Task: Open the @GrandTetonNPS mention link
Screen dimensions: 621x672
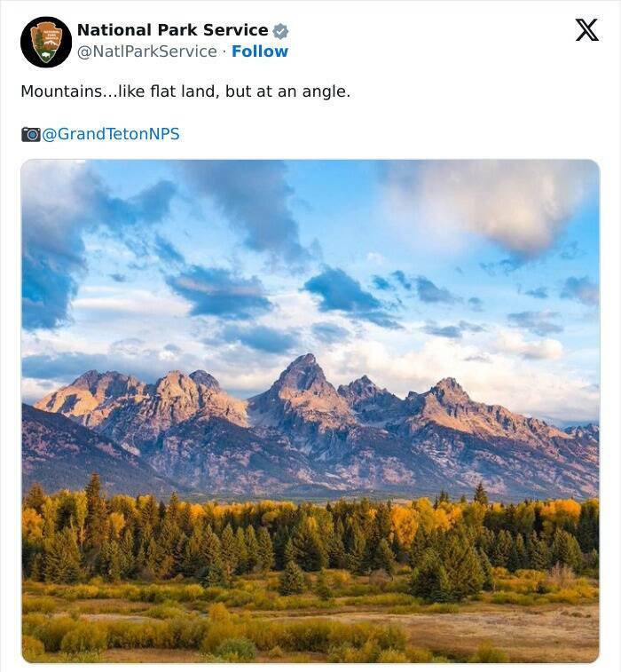Action: (111, 134)
